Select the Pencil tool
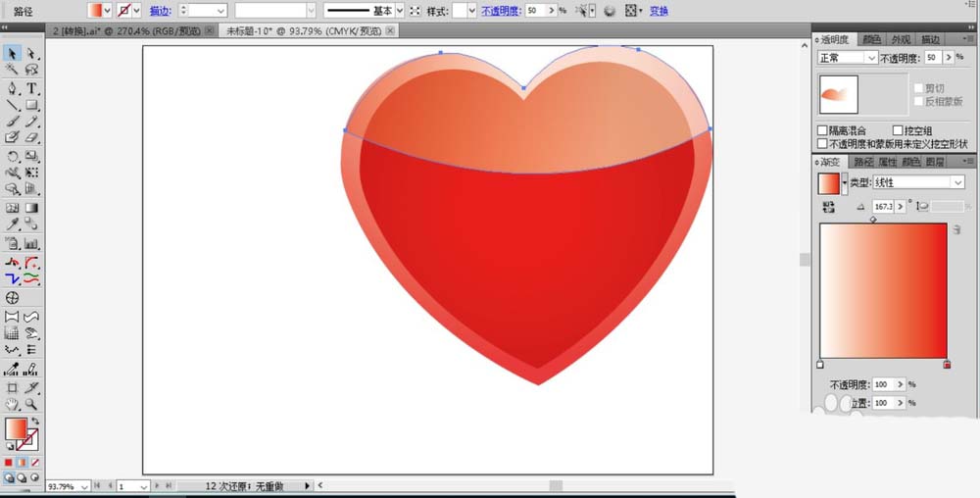Image resolution: width=980 pixels, height=498 pixels. pyautogui.click(x=31, y=122)
